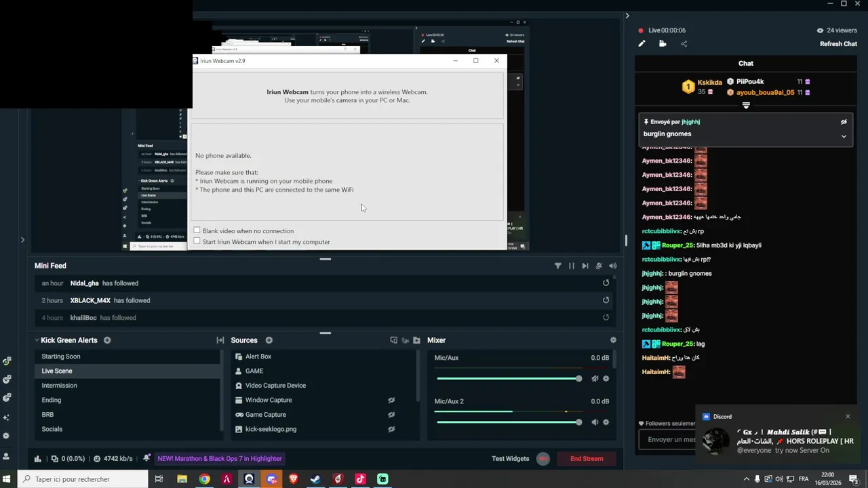The image size is (868, 488).
Task: Select the Intermission scene
Action: coord(127,386)
